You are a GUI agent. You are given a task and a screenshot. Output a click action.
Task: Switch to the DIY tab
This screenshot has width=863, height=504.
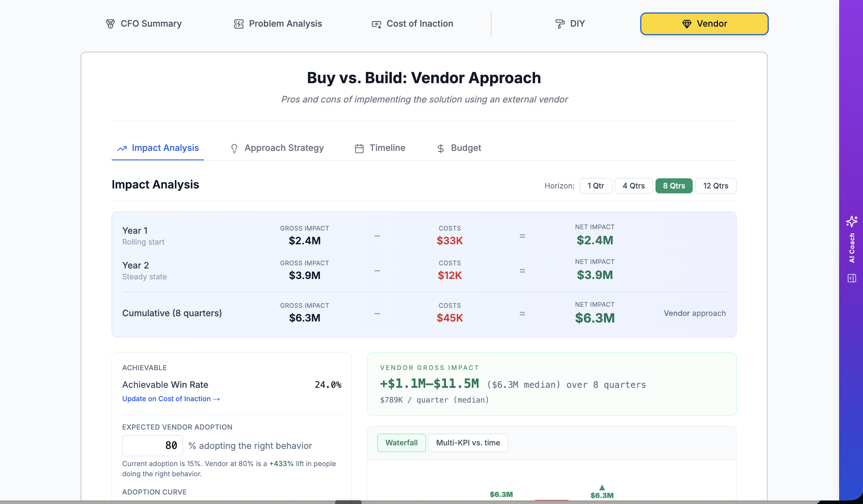pos(570,24)
